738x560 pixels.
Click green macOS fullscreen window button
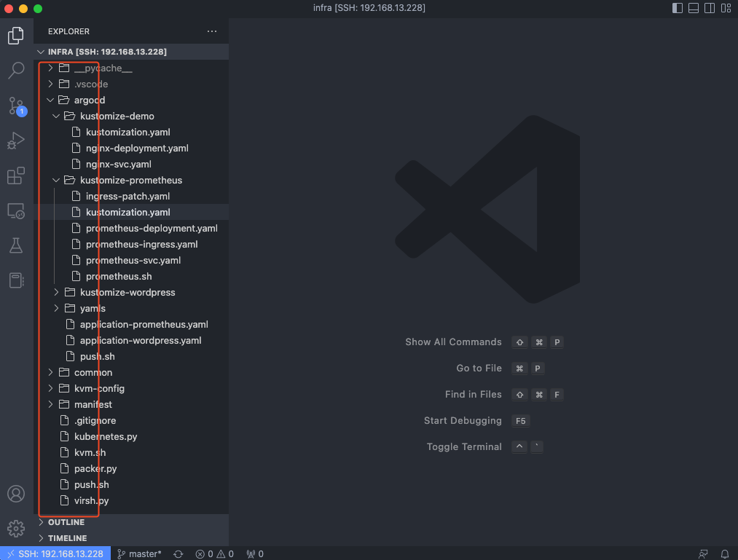tap(38, 9)
